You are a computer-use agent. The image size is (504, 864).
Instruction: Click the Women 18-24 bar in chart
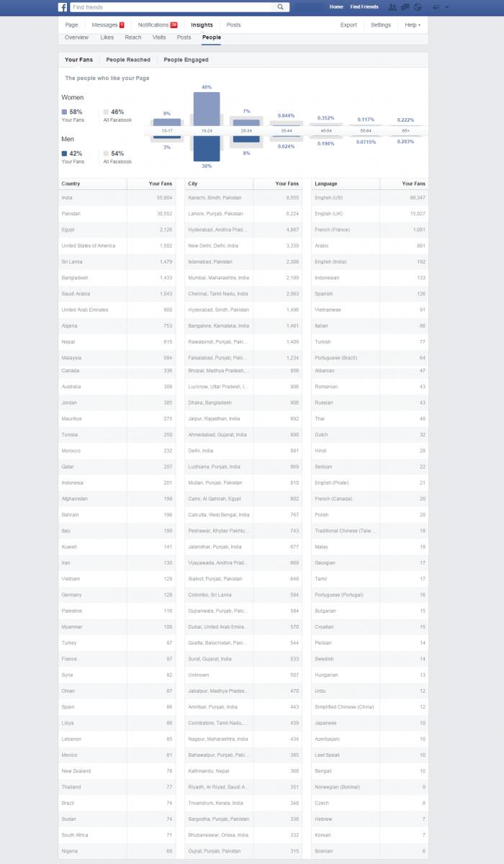pos(207,109)
